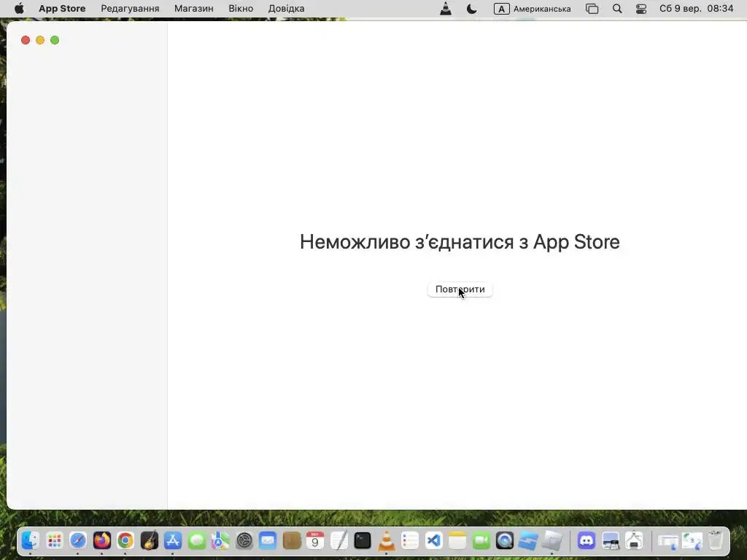Image resolution: width=747 pixels, height=560 pixels.
Task: Open Mail from the Dock
Action: click(x=268, y=540)
